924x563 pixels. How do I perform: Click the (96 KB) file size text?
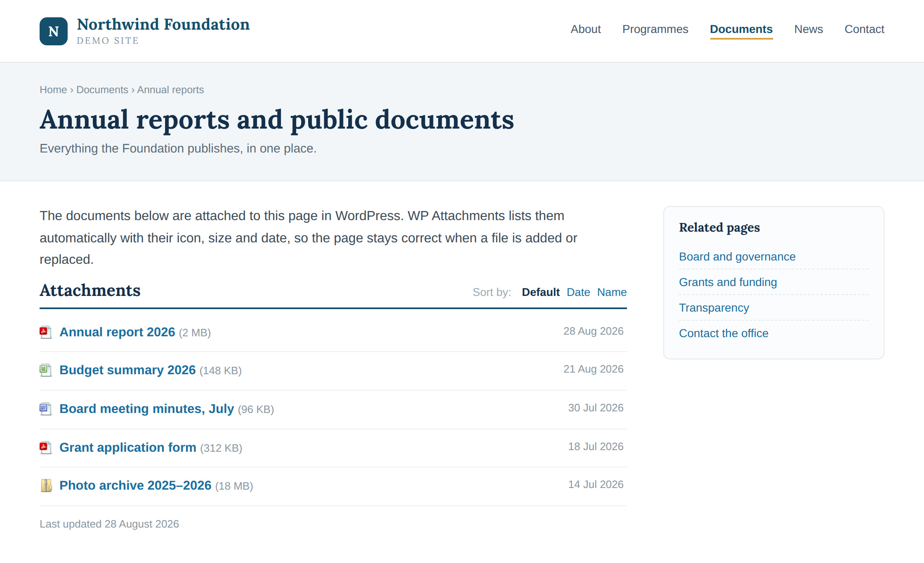256,410
